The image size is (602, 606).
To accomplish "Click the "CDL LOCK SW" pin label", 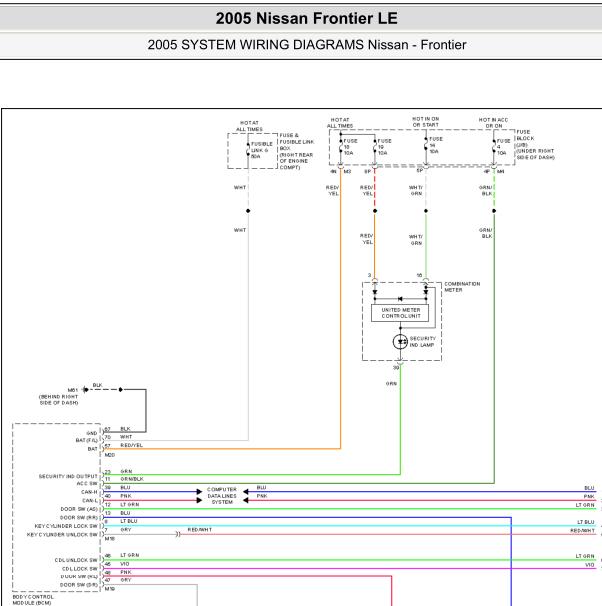I will tap(80, 569).
